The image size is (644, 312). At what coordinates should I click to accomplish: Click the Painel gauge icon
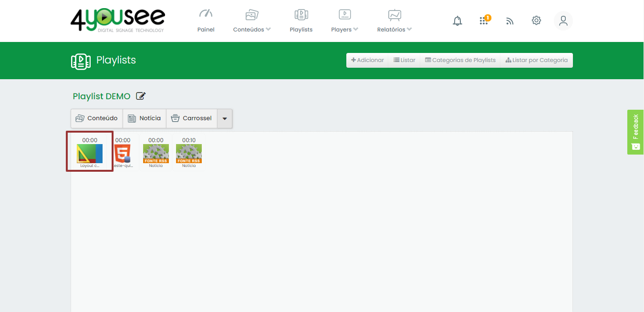(x=206, y=13)
